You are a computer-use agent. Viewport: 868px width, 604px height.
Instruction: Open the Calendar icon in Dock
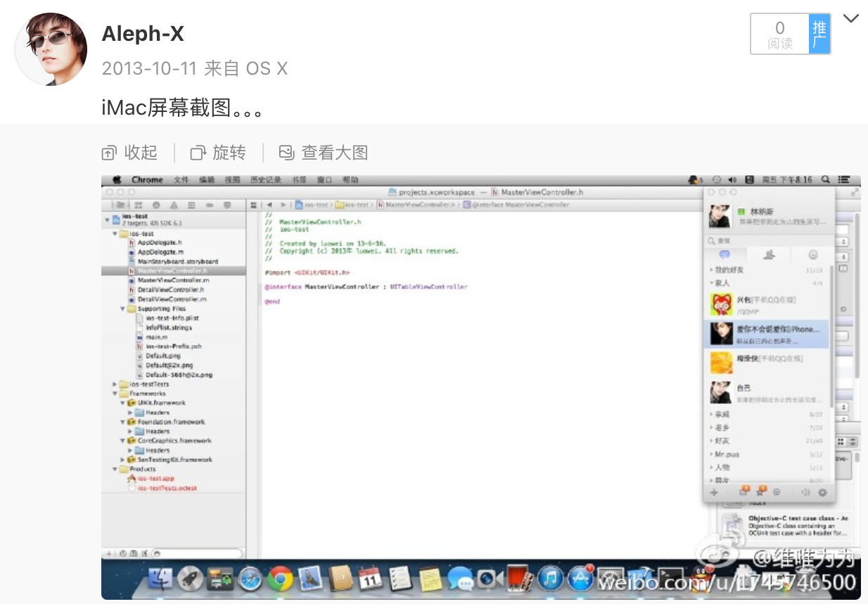coord(370,579)
